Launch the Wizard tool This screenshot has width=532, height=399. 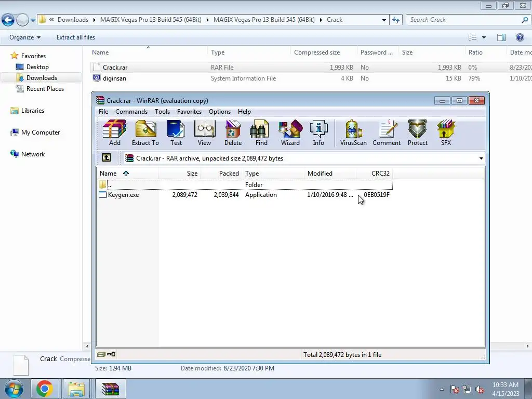[290, 132]
